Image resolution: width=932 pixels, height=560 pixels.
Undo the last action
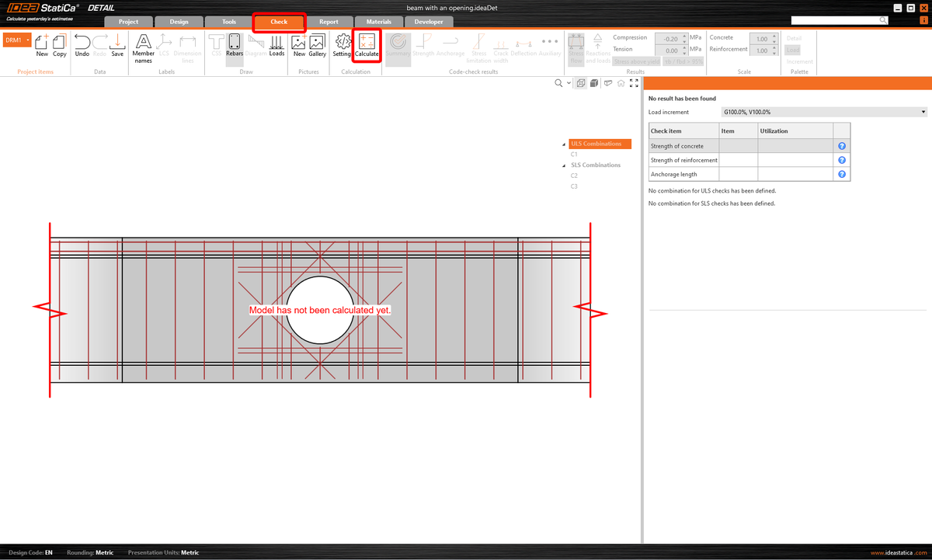(82, 47)
